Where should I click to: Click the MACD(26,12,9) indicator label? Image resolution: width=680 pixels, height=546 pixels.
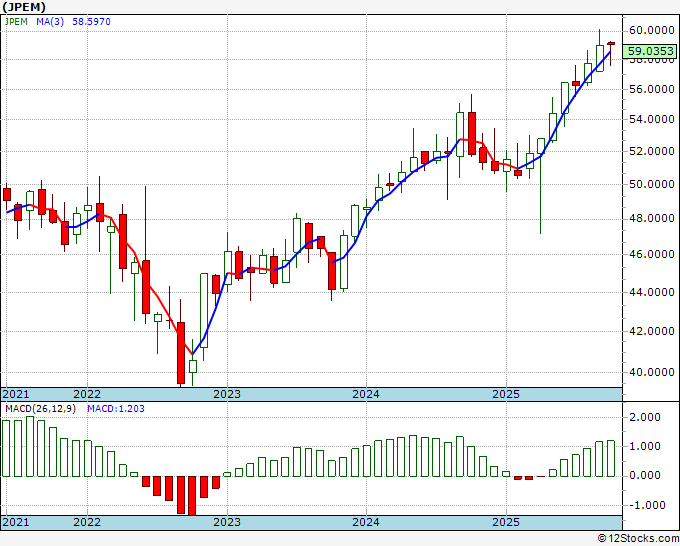(40, 409)
